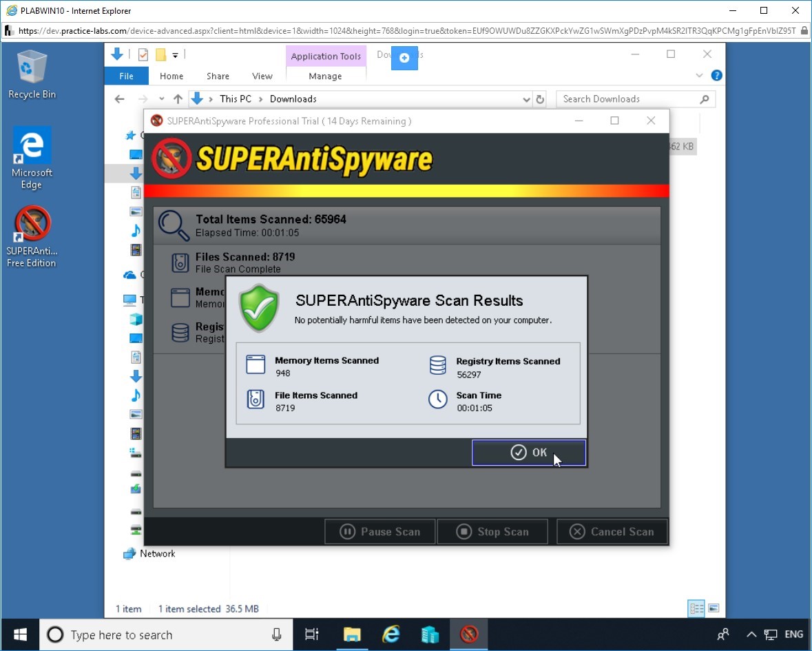Screen dimensions: 812x651
Task: Go back in File Explorer
Action: pos(120,99)
